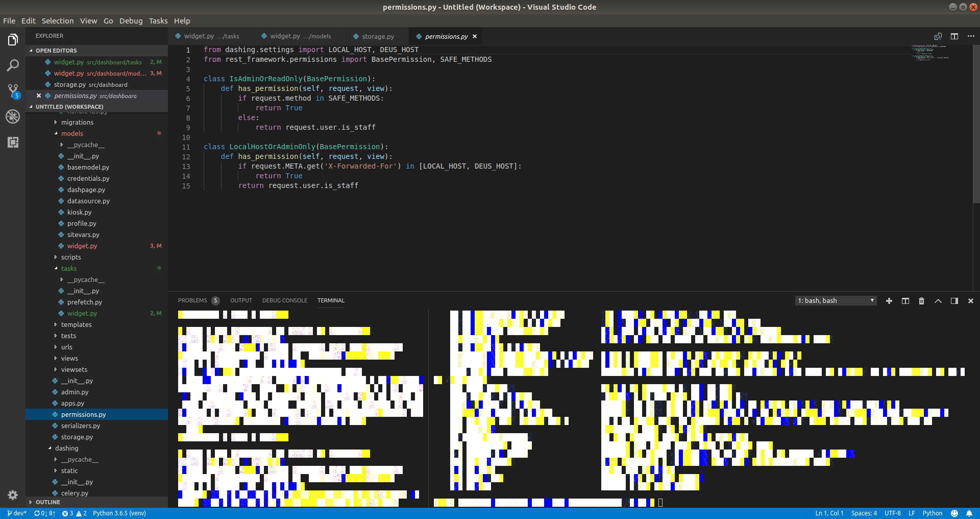Viewport: 980px width, 519px height.
Task: Kill the terminal using the trash icon
Action: point(921,301)
